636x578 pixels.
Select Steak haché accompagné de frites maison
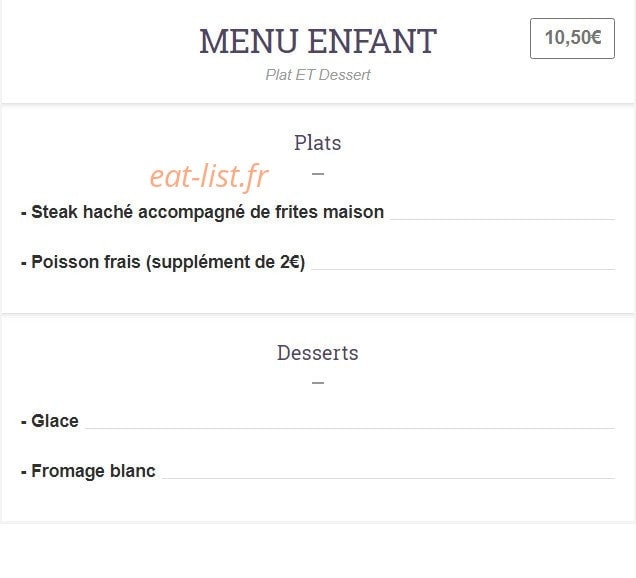click(x=202, y=212)
